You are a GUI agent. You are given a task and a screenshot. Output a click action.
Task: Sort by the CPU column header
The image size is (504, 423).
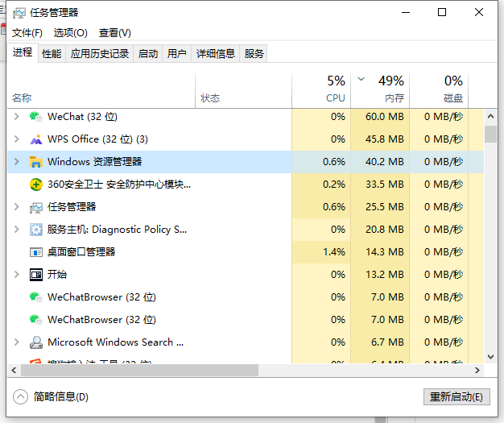click(321, 91)
